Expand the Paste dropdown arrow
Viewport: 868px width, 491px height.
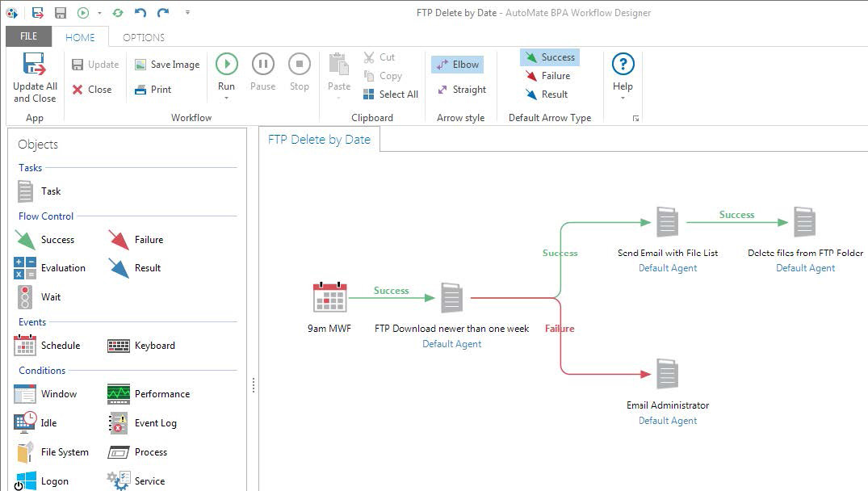[339, 99]
